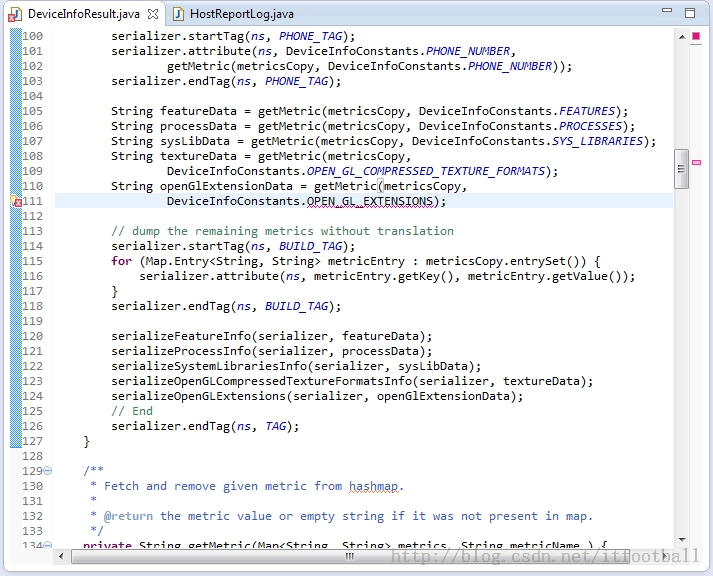The width and height of the screenshot is (713, 576).
Task: Click the TAG constant on line 126
Action: 276,426
